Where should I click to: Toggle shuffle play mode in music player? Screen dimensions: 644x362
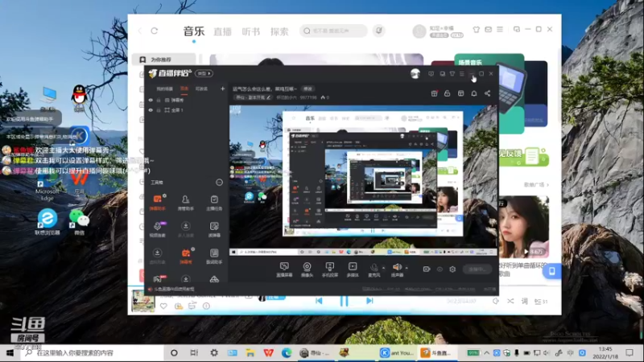(x=510, y=301)
